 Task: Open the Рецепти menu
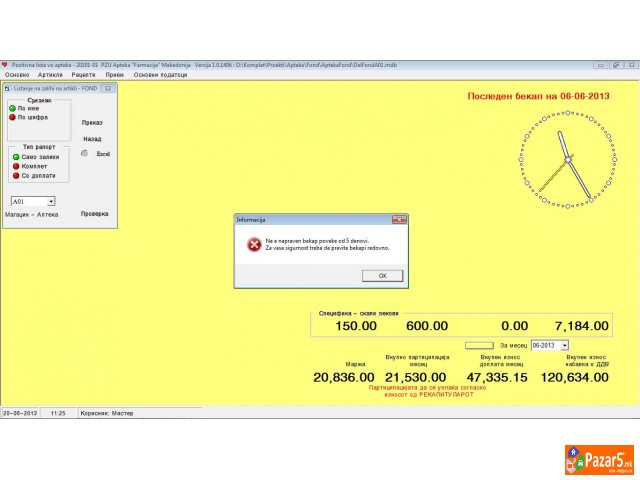pyautogui.click(x=84, y=75)
